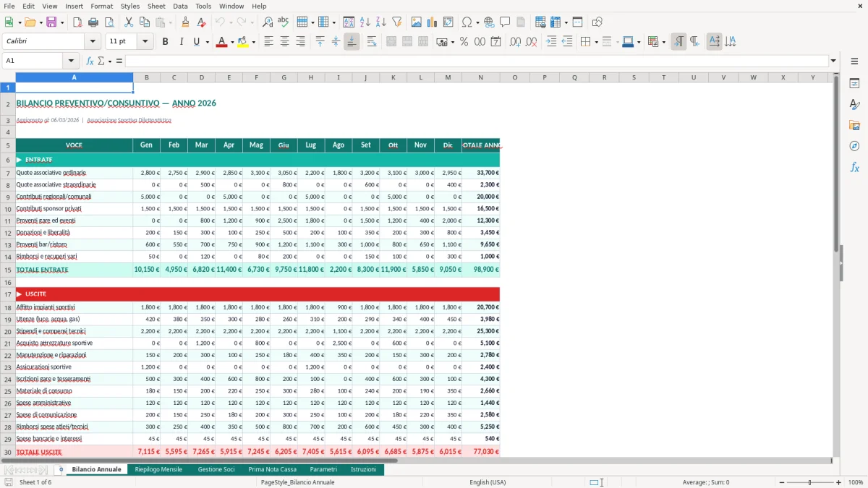Viewport: 868px width, 488px height.
Task: Switch to Parametri sheet tab
Action: (x=323, y=470)
